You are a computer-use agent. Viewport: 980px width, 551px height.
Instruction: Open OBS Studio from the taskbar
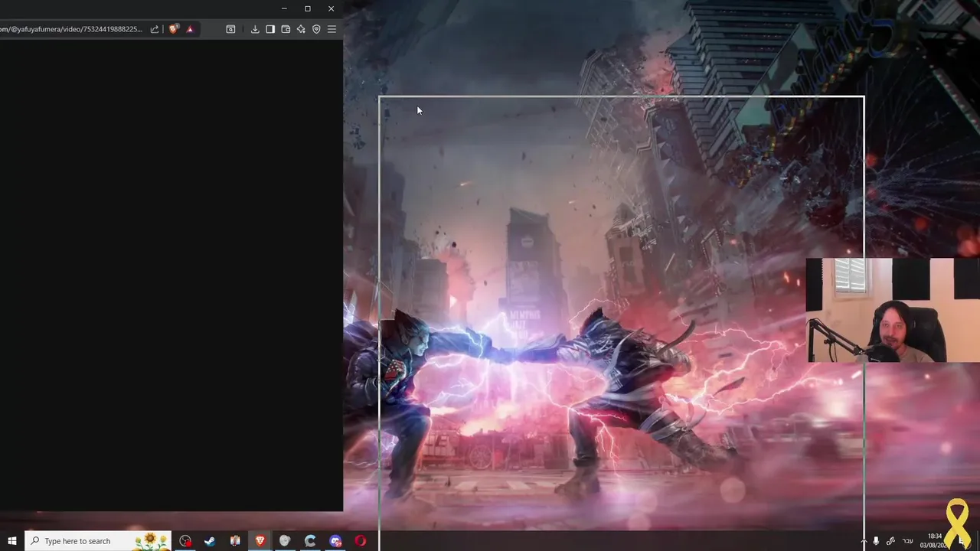point(185,541)
